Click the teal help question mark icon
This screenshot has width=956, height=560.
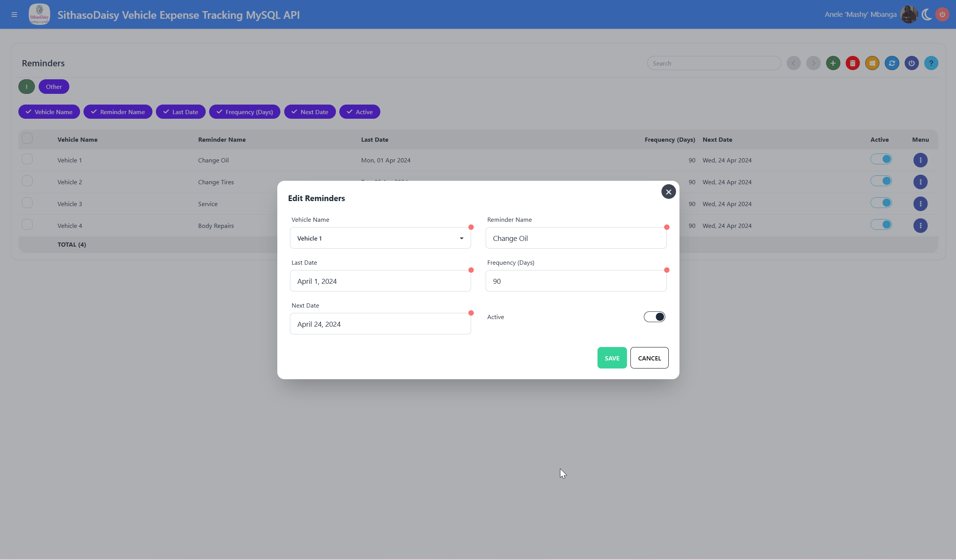click(x=931, y=63)
